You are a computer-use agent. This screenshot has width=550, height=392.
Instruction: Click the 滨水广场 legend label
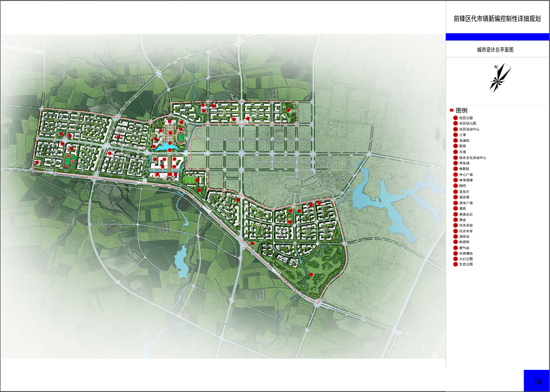pos(466,203)
